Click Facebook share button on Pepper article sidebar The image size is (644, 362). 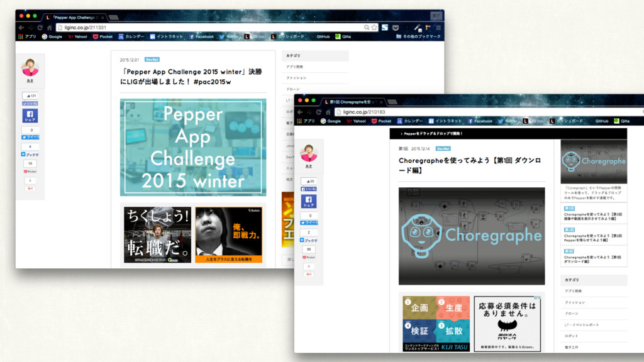click(x=30, y=116)
